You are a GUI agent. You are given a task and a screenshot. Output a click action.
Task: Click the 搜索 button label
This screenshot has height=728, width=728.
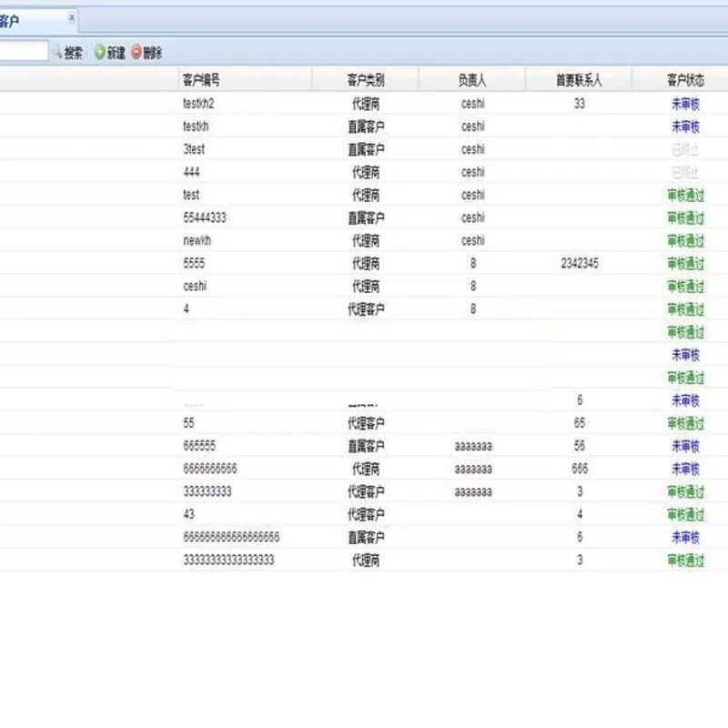pyautogui.click(x=74, y=53)
